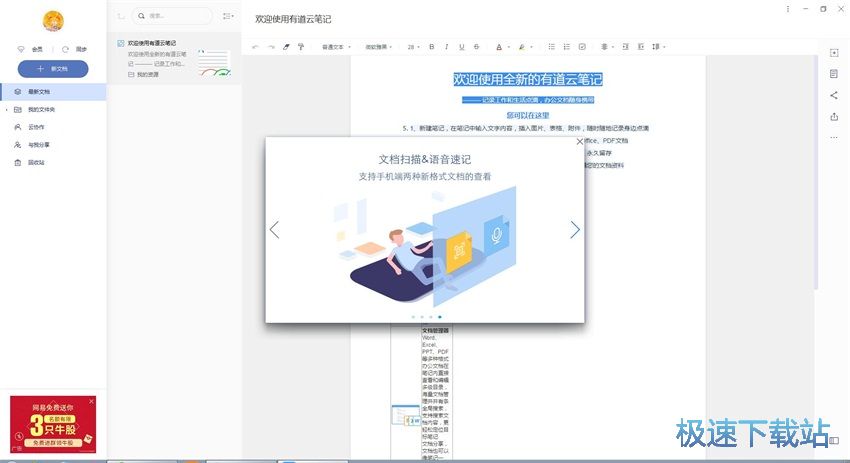Create a new document with 新文档 button

53,69
